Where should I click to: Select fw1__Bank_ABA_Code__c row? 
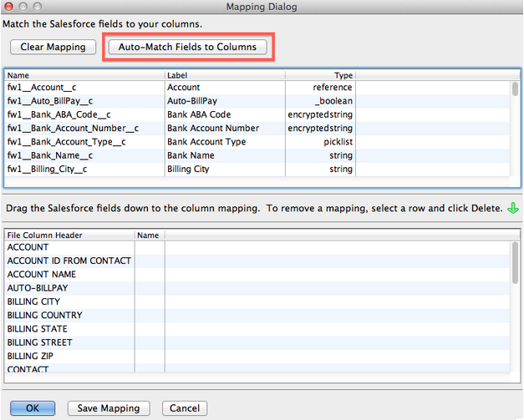point(257,115)
